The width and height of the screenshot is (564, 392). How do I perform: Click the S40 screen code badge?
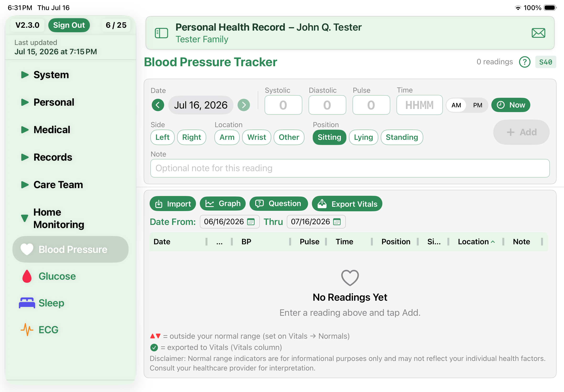coord(545,62)
